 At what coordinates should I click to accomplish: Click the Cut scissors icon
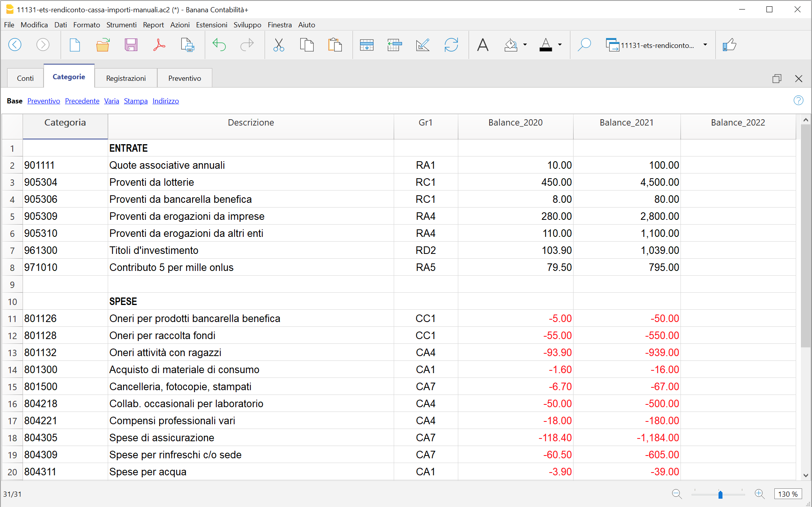(279, 45)
